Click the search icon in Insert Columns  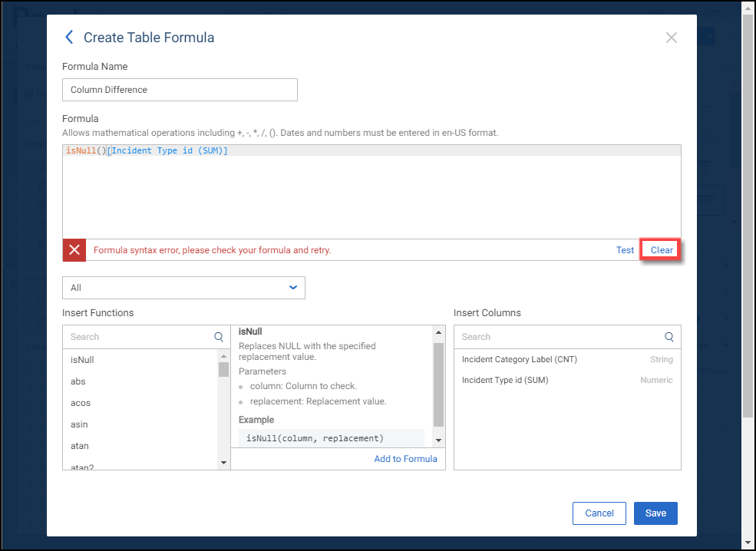point(669,337)
